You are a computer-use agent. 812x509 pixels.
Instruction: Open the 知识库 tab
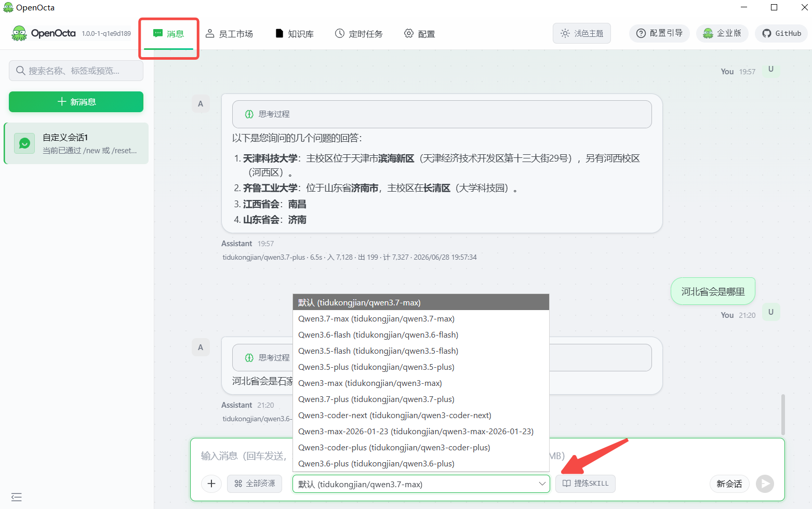point(295,34)
